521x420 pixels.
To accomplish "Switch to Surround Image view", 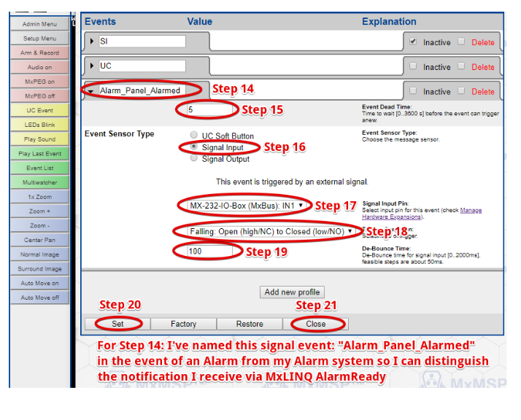I will [39, 269].
